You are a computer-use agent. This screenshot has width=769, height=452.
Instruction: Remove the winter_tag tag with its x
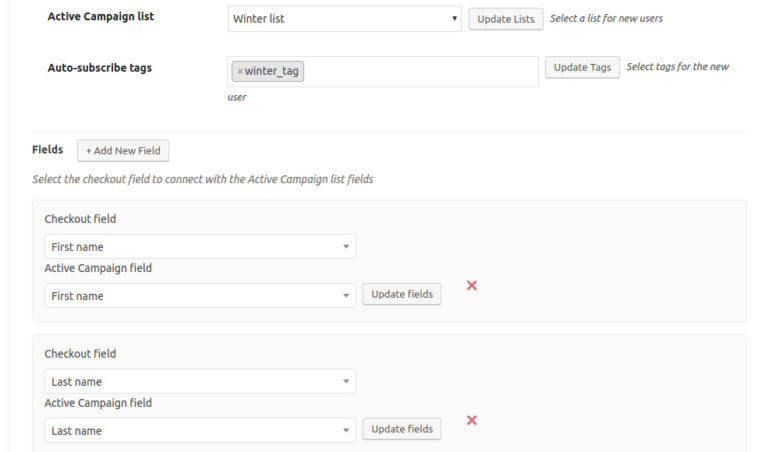[240, 71]
